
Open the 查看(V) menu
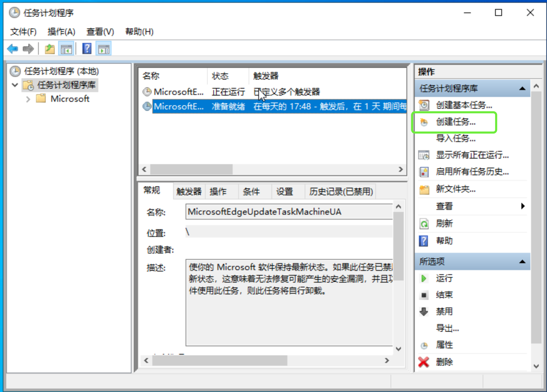[x=100, y=32]
